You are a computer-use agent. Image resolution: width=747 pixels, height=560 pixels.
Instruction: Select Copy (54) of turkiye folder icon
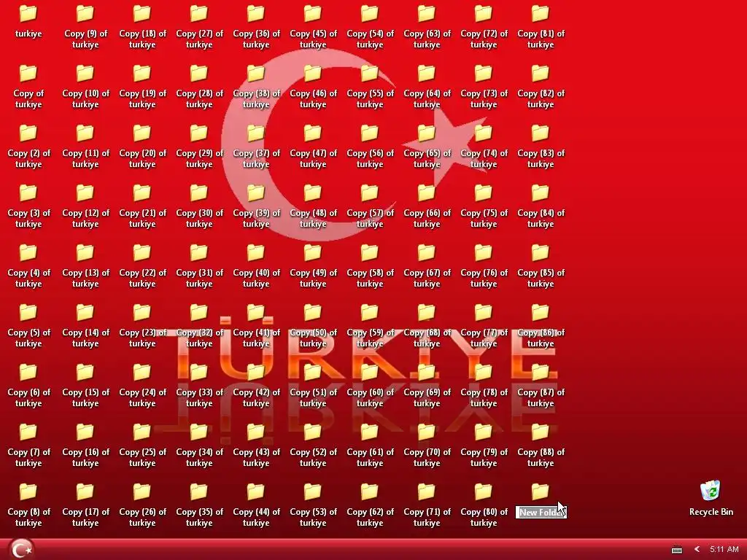[370, 13]
